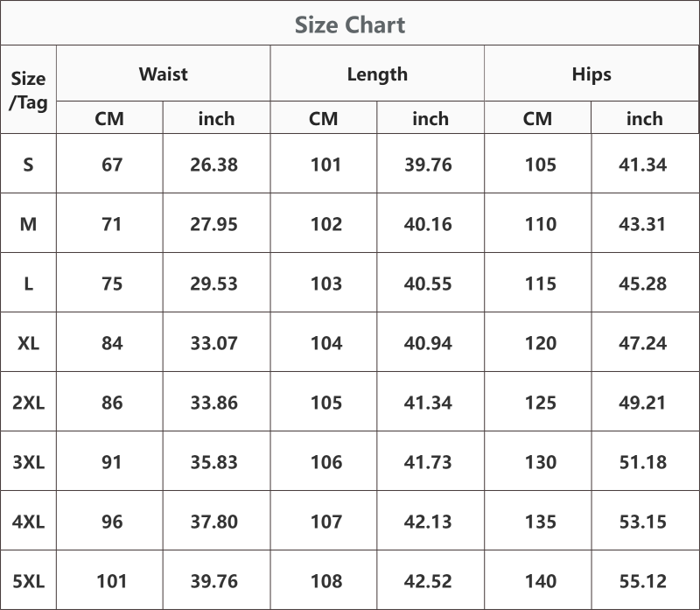Select the Length column header
This screenshot has height=610, width=700.
pyautogui.click(x=377, y=74)
